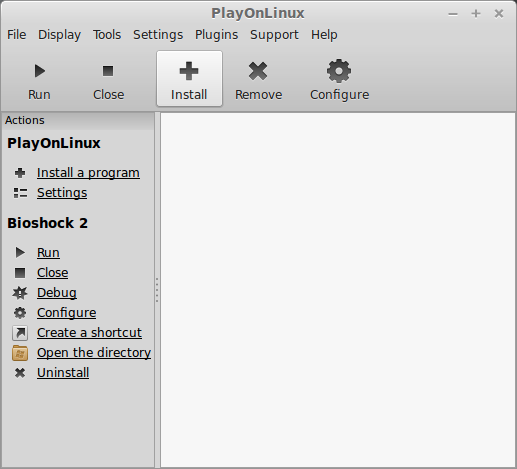Click small gear icon beside sidebar Configure

pyautogui.click(x=20, y=313)
